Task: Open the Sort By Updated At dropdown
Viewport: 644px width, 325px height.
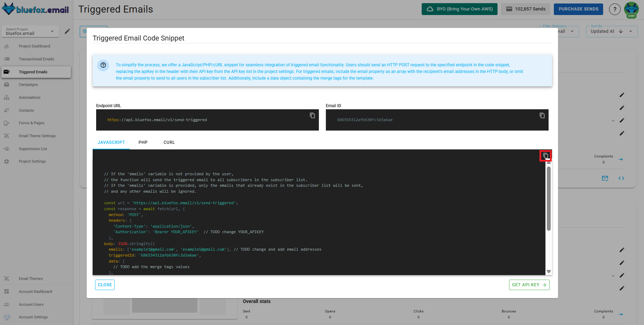Action: 611,31
